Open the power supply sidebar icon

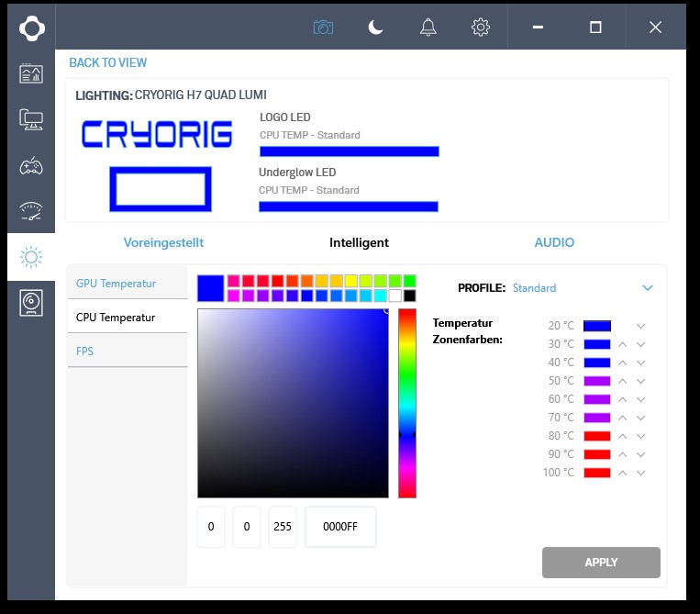point(31,303)
